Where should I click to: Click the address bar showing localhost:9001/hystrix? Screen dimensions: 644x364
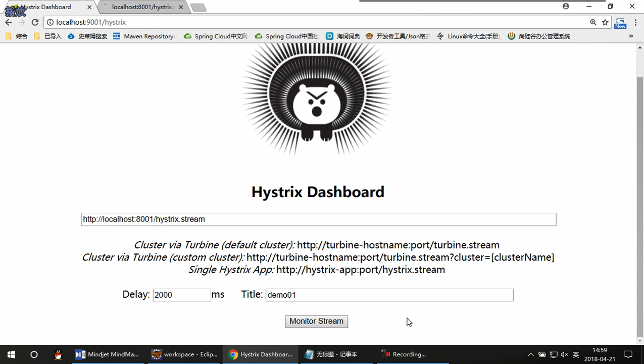[318, 22]
